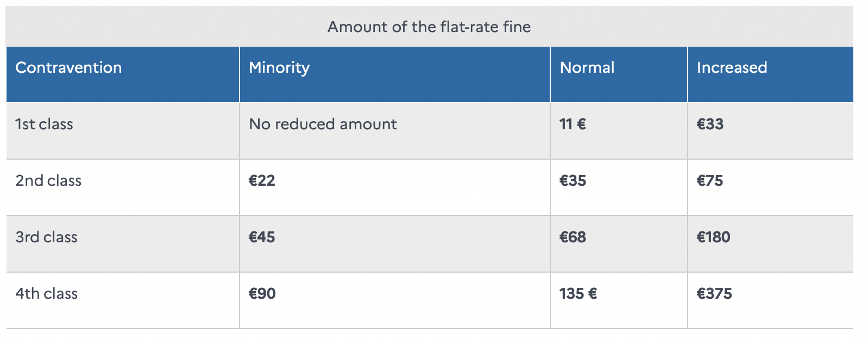This screenshot has width=868, height=340.
Task: Click the €22 minority fine cell
Action: click(262, 180)
